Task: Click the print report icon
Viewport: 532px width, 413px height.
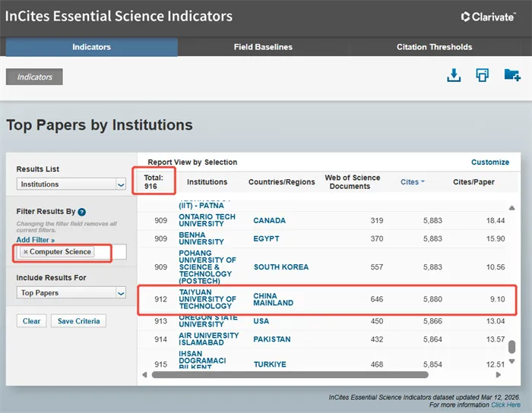Action: point(482,75)
